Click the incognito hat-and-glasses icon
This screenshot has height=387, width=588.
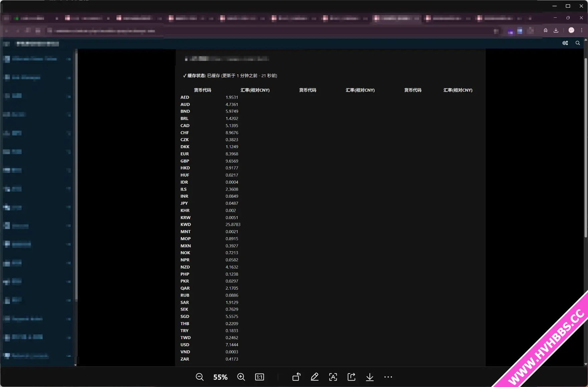[x=546, y=30]
